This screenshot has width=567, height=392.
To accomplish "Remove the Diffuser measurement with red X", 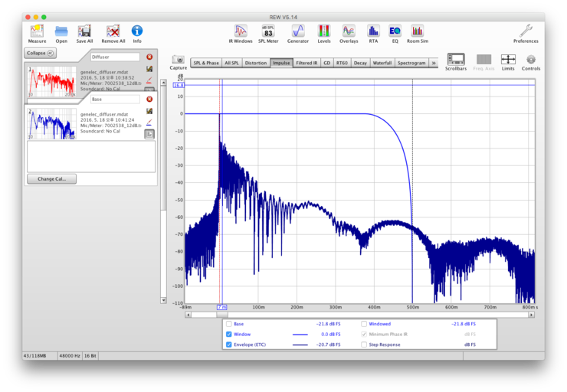I will tap(149, 57).
